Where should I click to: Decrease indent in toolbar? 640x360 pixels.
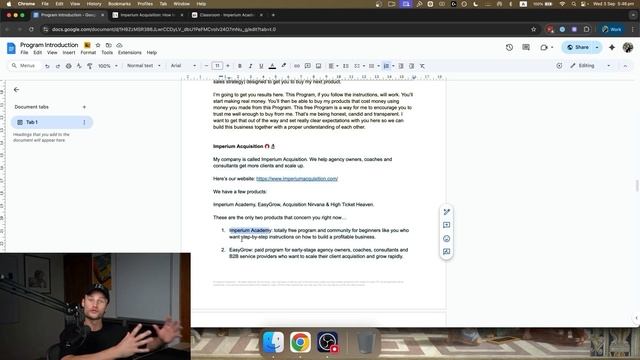(401, 66)
